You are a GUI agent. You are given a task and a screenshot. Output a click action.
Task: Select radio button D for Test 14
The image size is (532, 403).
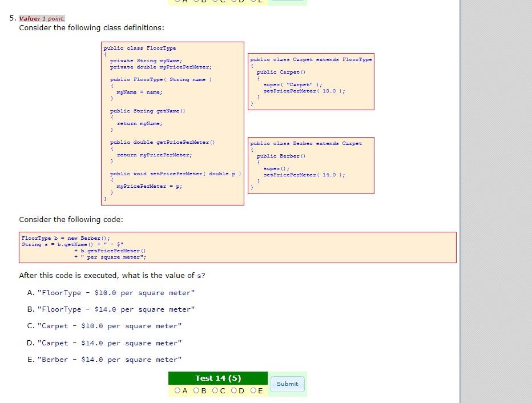click(x=234, y=390)
